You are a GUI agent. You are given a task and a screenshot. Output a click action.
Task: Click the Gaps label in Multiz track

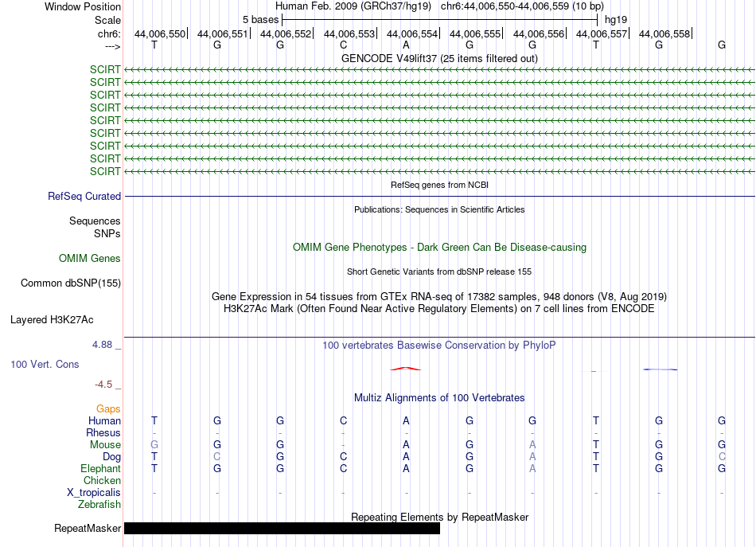pos(108,408)
